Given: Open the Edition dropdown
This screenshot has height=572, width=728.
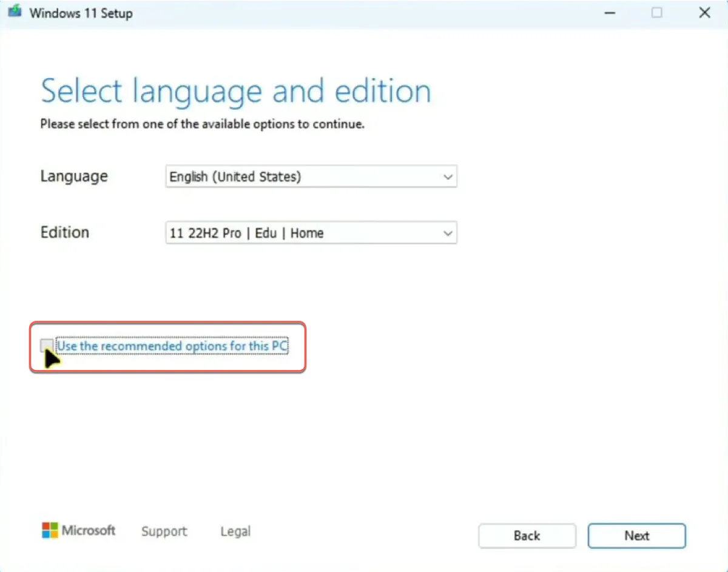Looking at the screenshot, I should coord(311,233).
